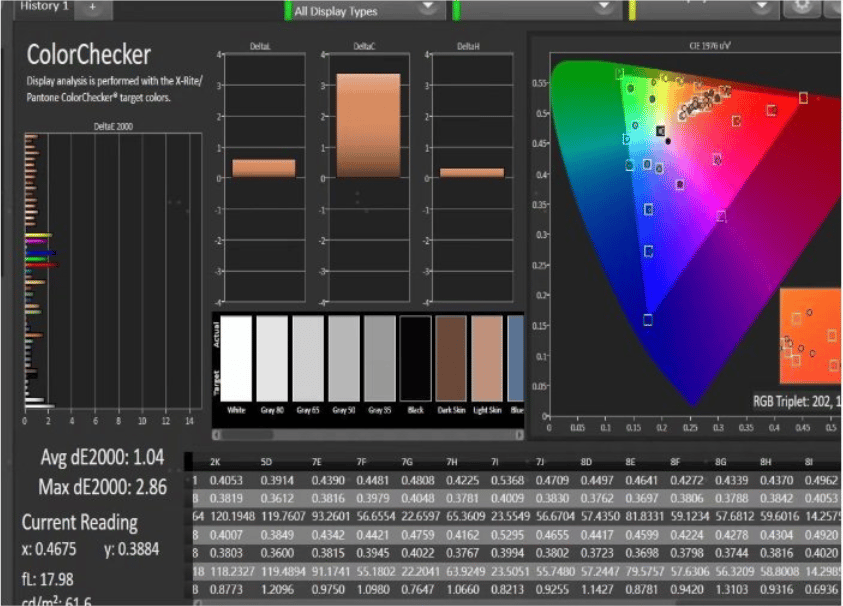Click the Max dE2000: 2.86 readout
The width and height of the screenshot is (843, 606).
[102, 487]
